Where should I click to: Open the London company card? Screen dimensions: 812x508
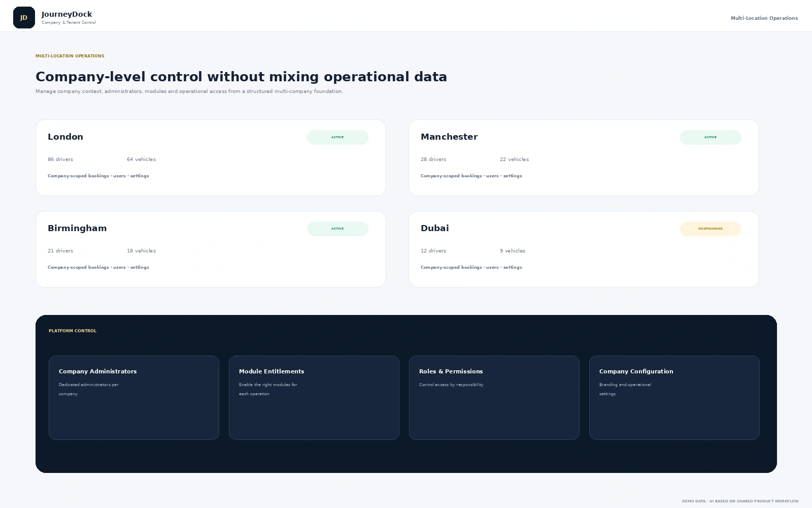(x=211, y=157)
